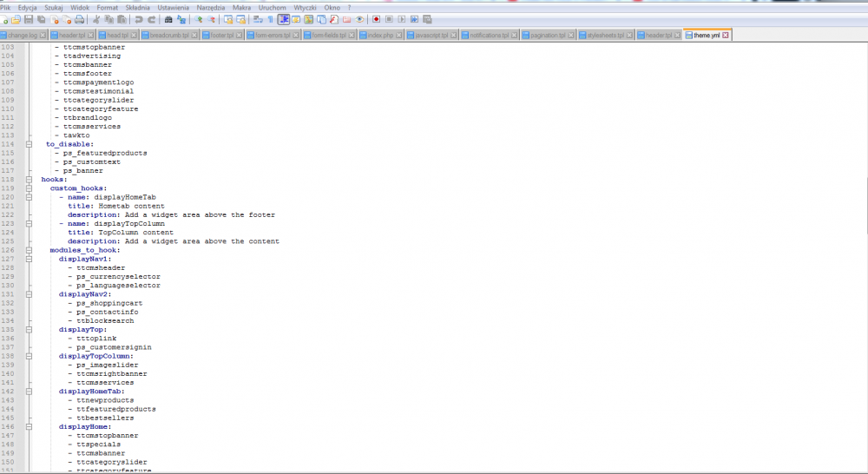868x474 pixels.
Task: Collapse the modules_to_hook fold marker
Action: (29, 250)
